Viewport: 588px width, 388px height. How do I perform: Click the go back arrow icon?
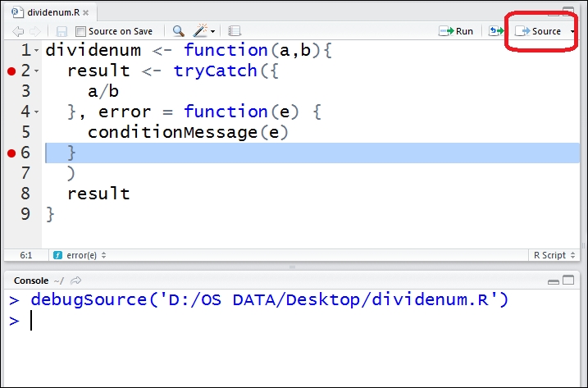point(18,31)
